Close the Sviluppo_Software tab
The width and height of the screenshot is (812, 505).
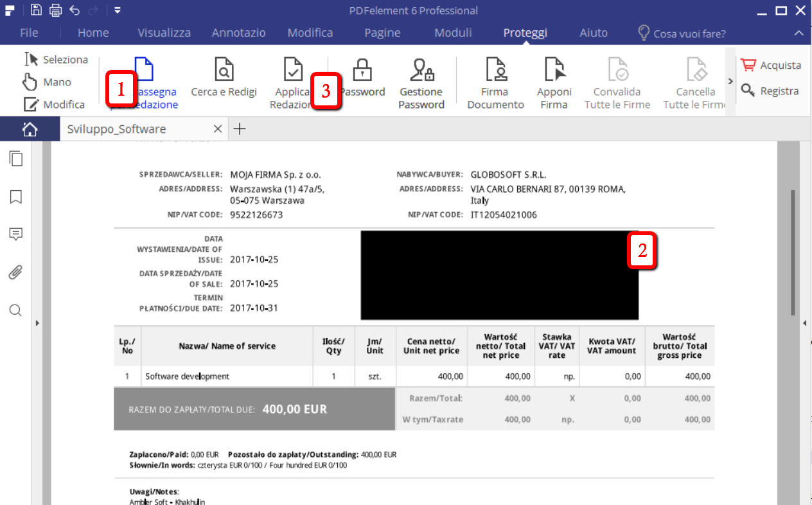coord(218,129)
